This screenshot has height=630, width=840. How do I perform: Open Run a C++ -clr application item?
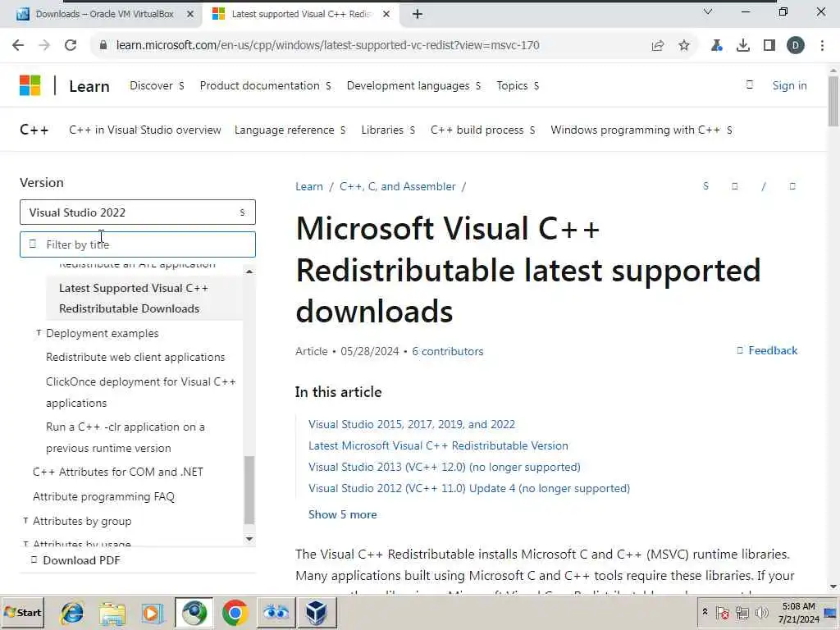tap(126, 438)
